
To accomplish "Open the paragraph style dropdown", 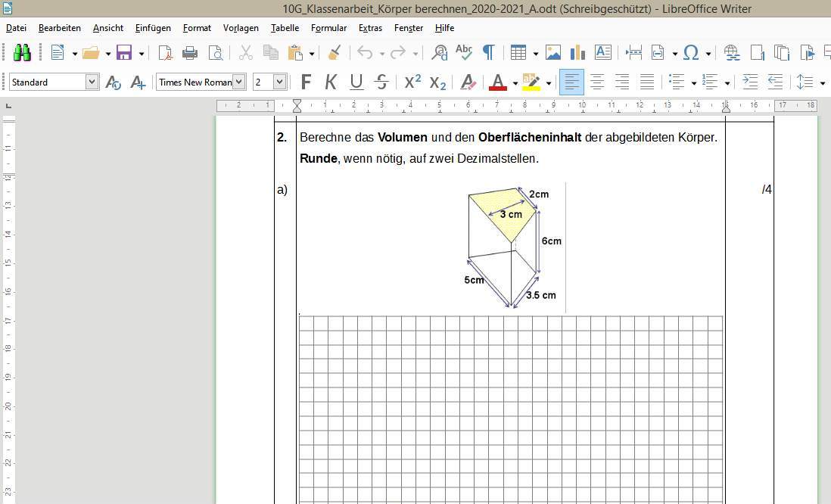I will pos(92,82).
